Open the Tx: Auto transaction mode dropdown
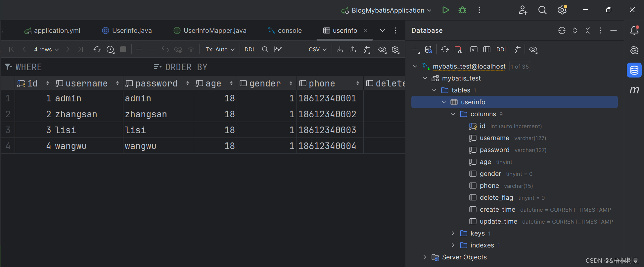644x267 pixels. (x=220, y=49)
